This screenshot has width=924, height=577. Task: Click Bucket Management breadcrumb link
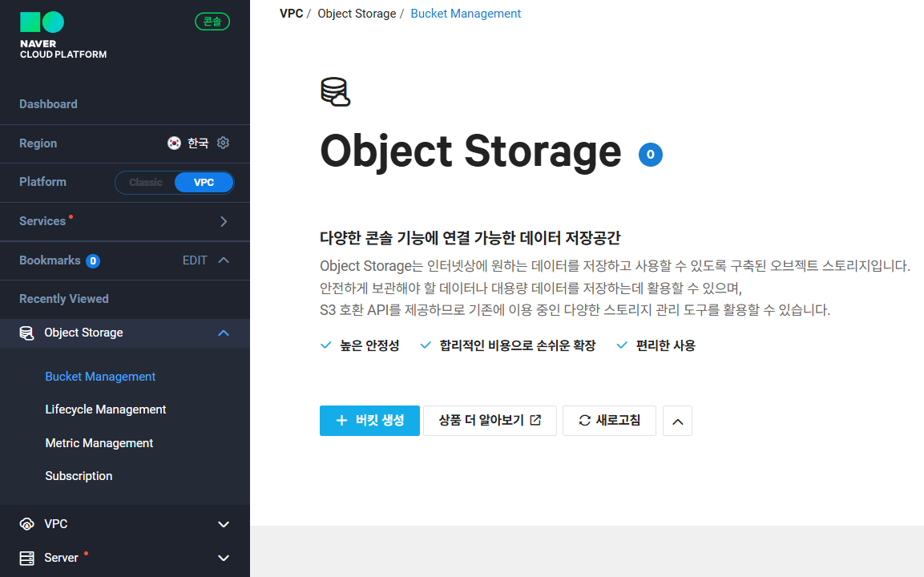(466, 14)
